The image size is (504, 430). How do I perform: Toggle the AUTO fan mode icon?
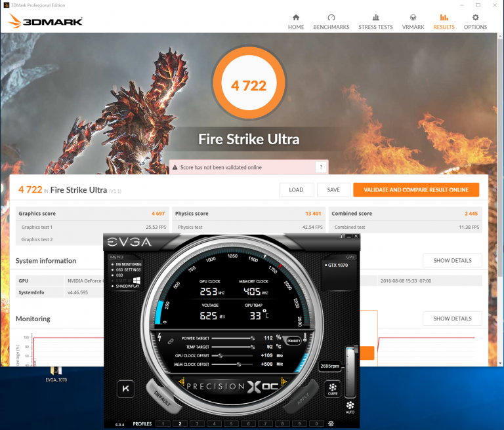click(x=350, y=407)
